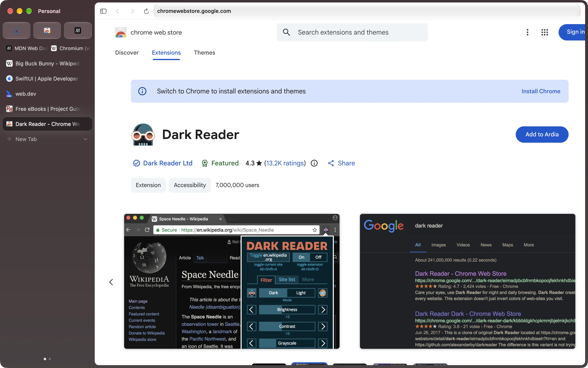Switch to the Discover tab

click(127, 53)
